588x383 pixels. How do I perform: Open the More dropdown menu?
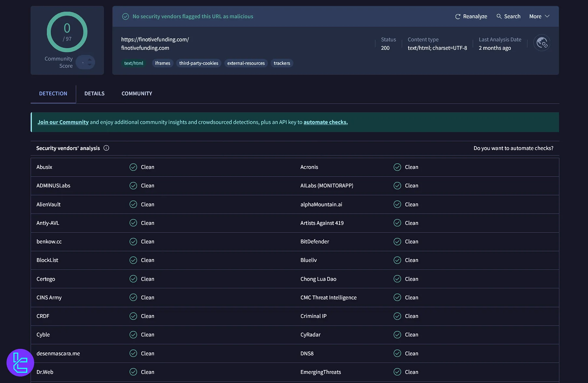[539, 16]
